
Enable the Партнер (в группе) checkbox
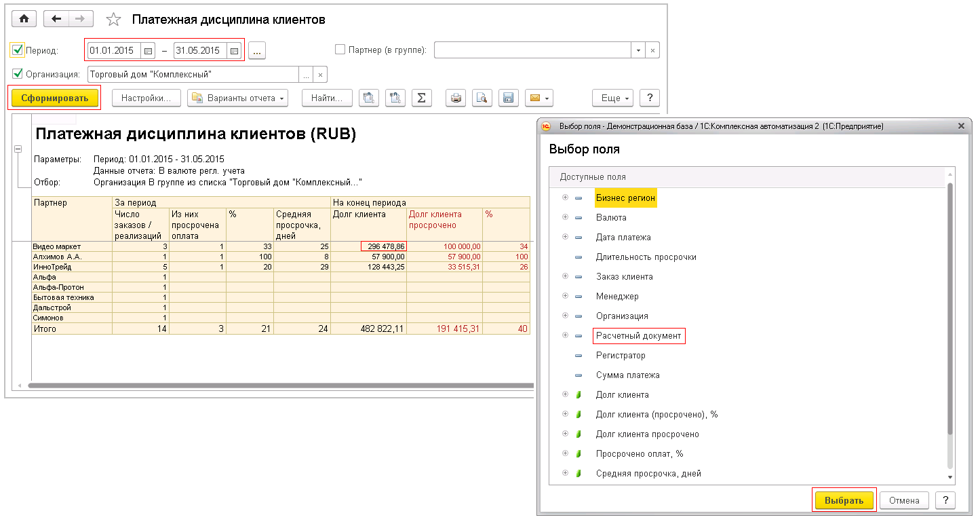coord(340,50)
